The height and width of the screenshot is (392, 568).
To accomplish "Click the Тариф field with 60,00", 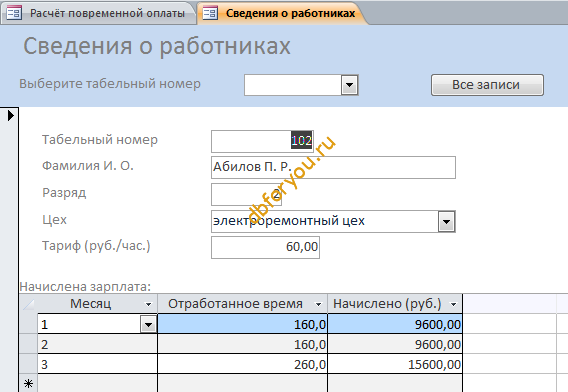I will pyautogui.click(x=265, y=247).
